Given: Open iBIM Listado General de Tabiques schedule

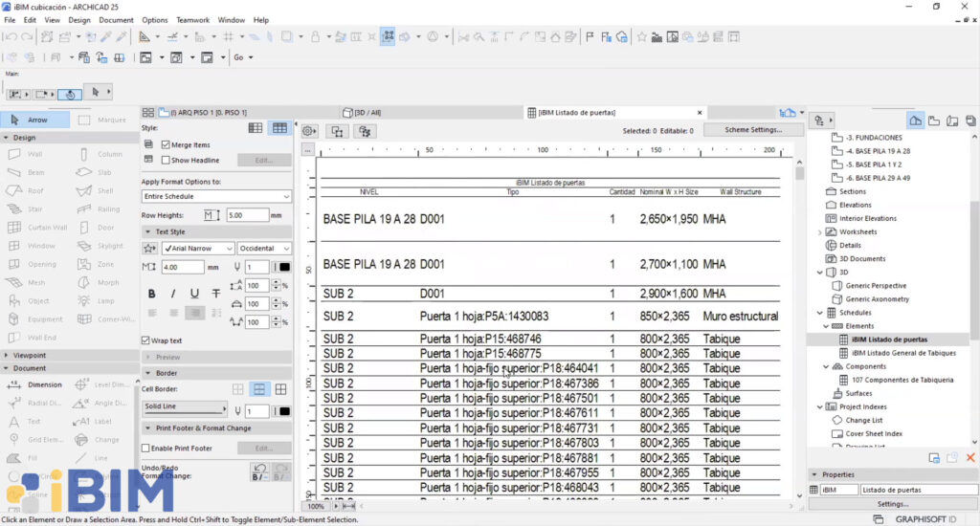Looking at the screenshot, I should point(903,353).
